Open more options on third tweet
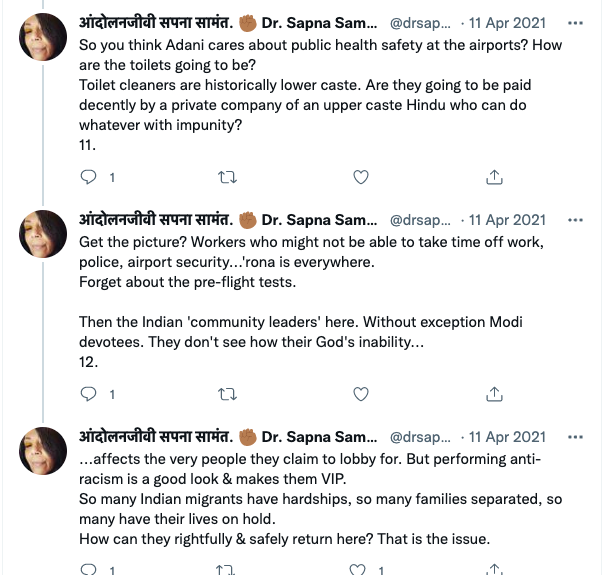 coord(576,437)
